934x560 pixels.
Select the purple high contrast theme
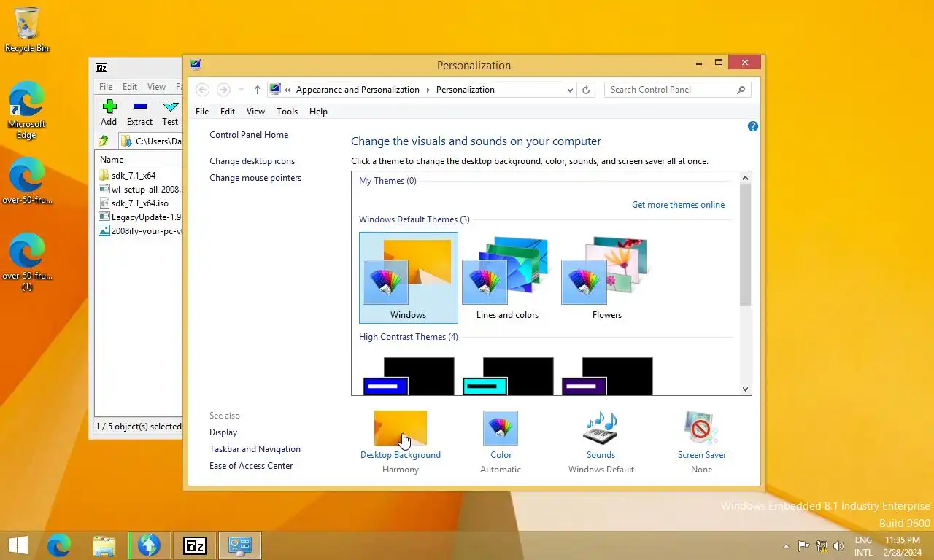(x=607, y=376)
